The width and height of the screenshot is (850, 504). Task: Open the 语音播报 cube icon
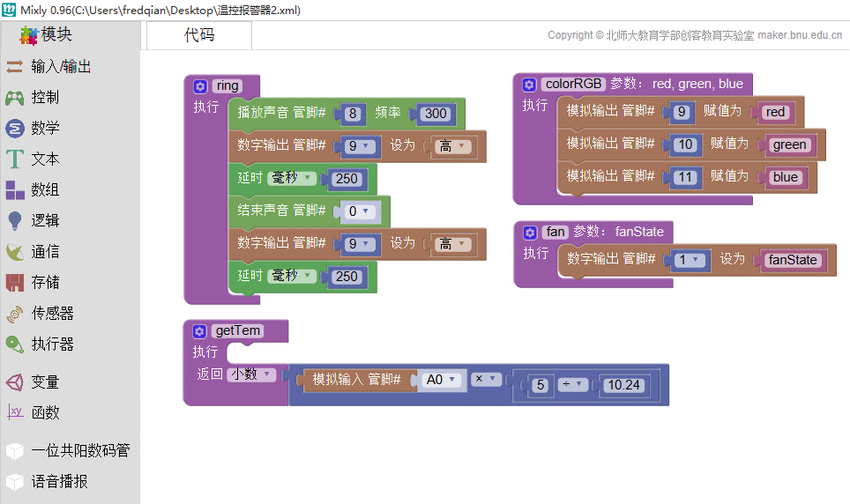[15, 482]
